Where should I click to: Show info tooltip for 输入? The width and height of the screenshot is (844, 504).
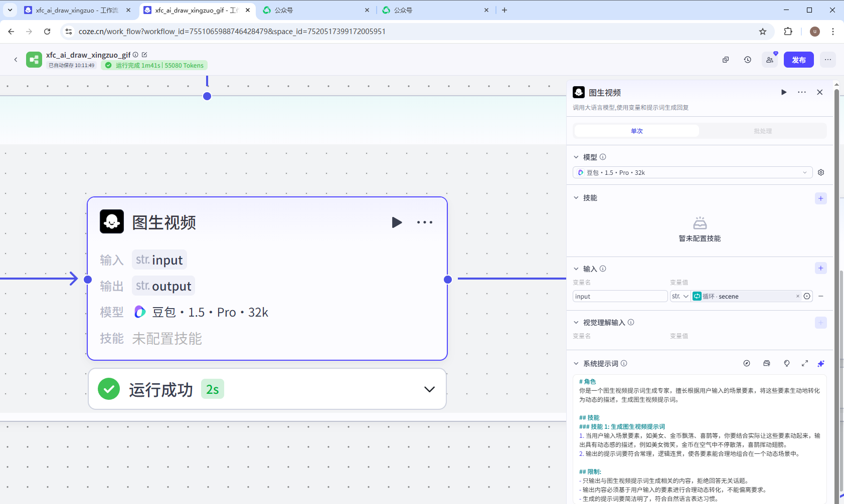(603, 269)
